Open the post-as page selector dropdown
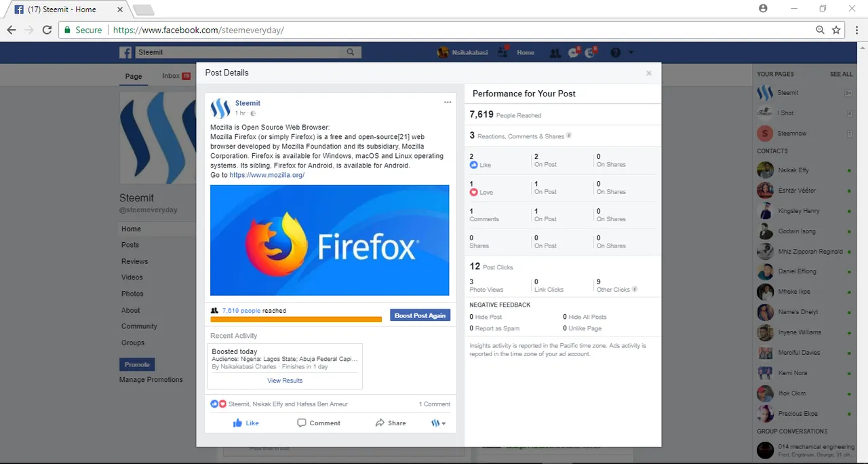868x464 pixels. 439,423
